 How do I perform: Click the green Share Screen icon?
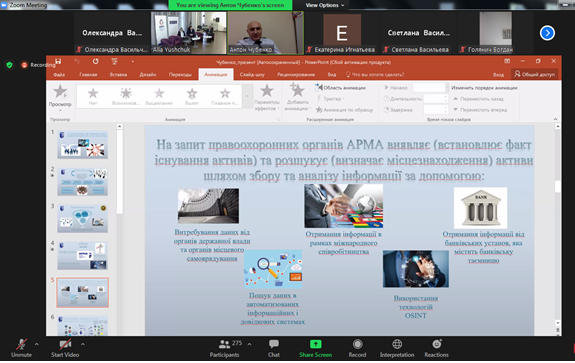click(315, 344)
